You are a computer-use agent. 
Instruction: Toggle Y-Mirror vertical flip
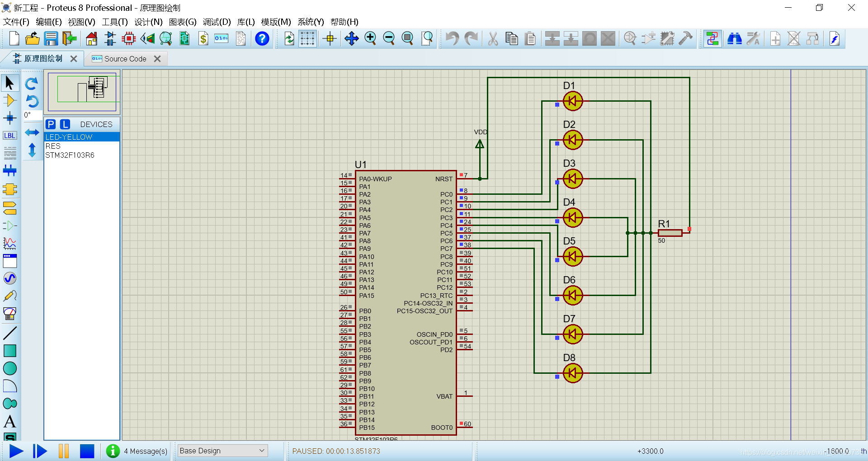(32, 150)
